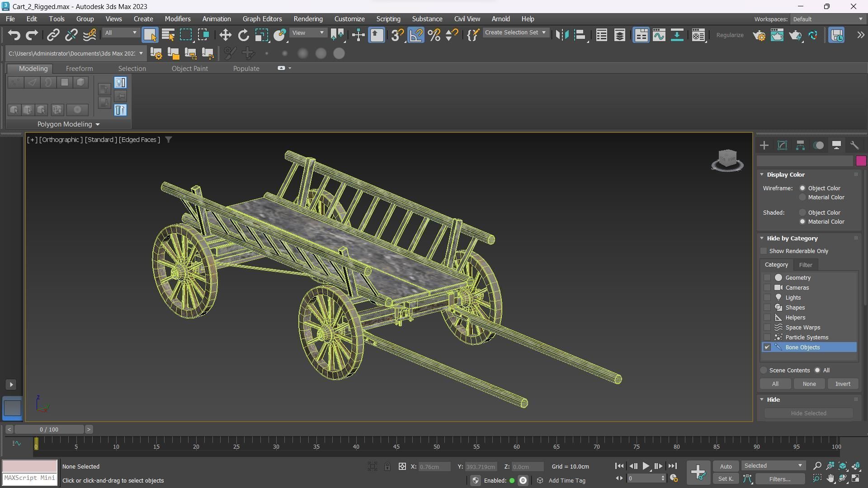This screenshot has width=868, height=488.
Task: Switch to the Filter tab
Action: 805,265
